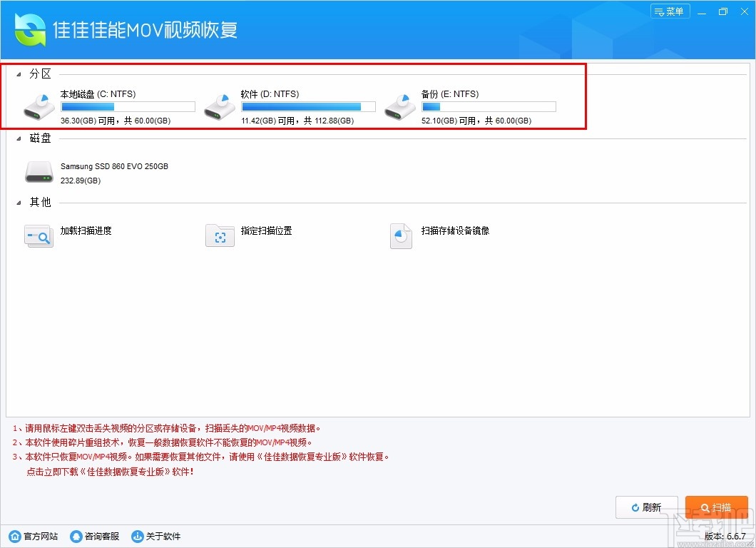Click the C drive usage progress bar
Image resolution: width=756 pixels, height=548 pixels.
[127, 106]
